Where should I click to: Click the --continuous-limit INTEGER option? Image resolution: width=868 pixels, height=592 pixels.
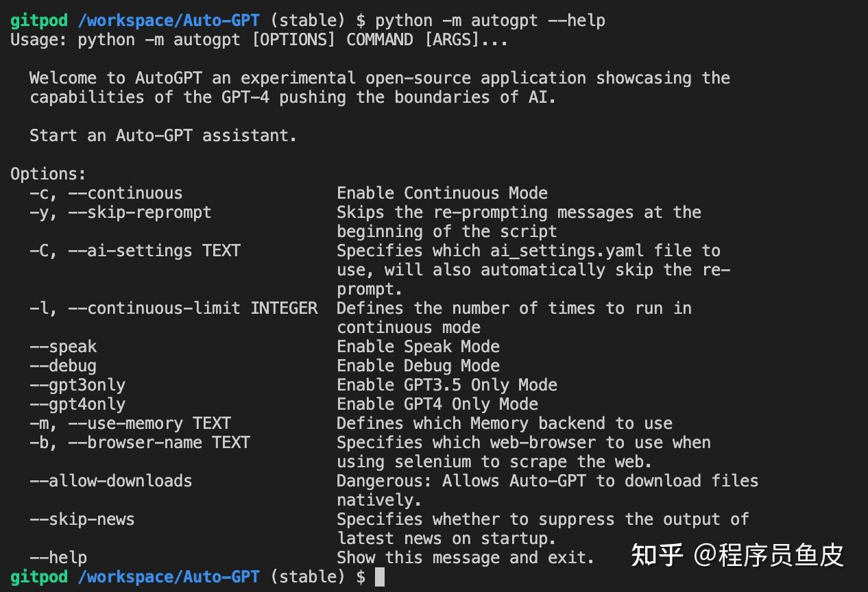(193, 308)
